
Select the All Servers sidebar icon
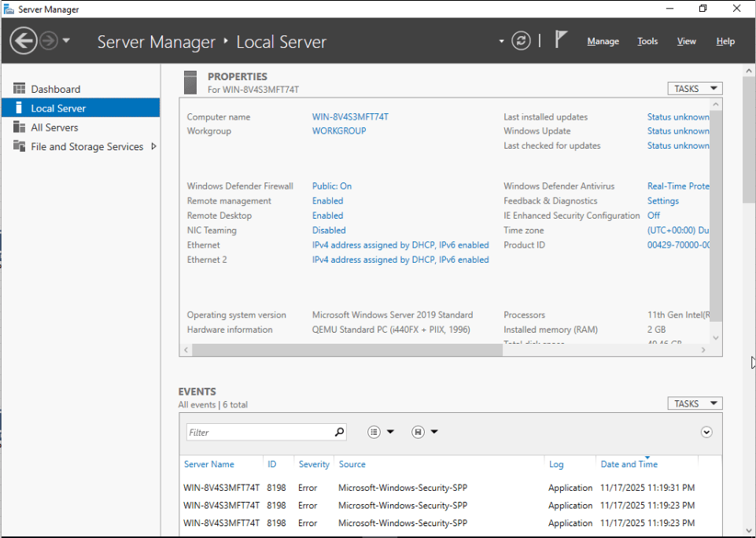[x=19, y=127]
